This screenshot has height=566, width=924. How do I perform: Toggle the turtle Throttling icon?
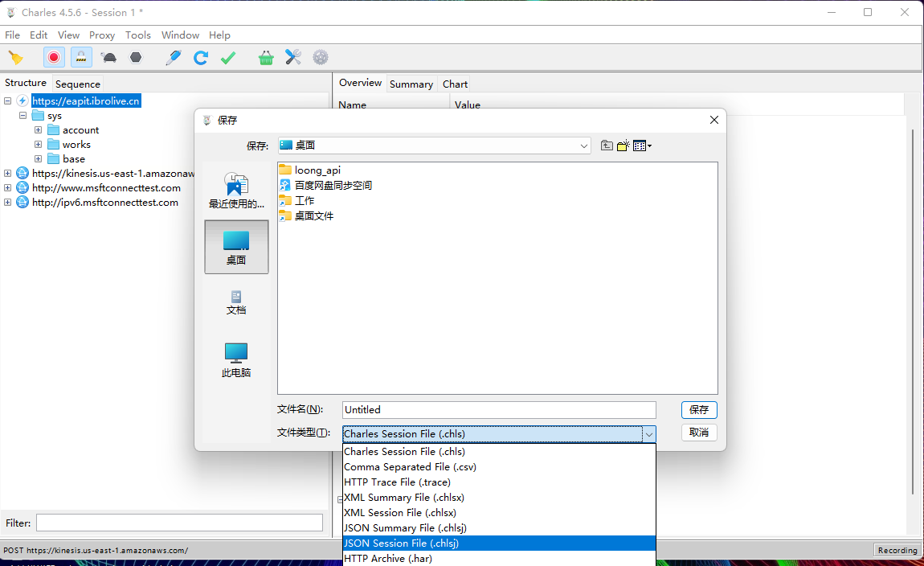point(108,57)
